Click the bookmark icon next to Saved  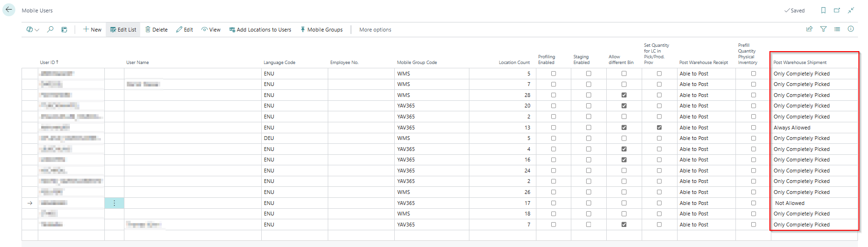click(x=823, y=10)
